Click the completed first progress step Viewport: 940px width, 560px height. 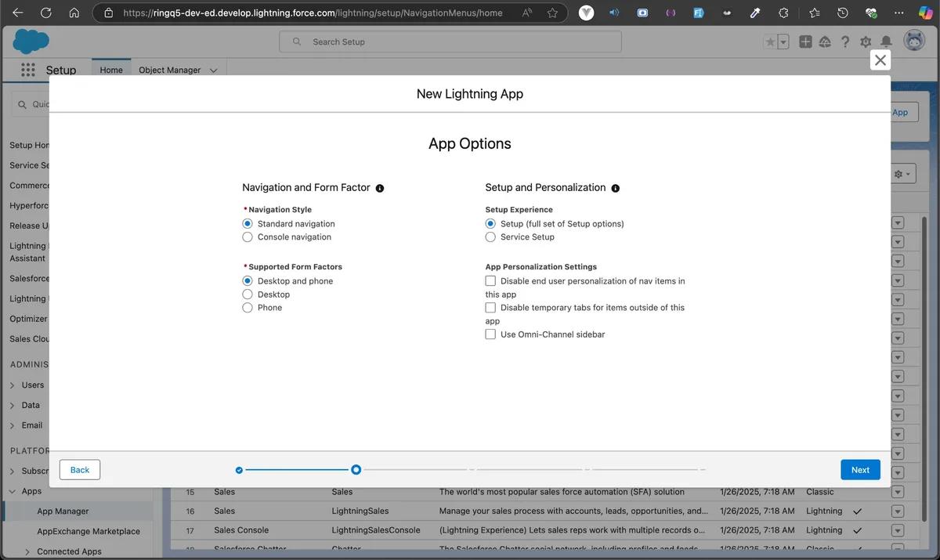click(239, 470)
